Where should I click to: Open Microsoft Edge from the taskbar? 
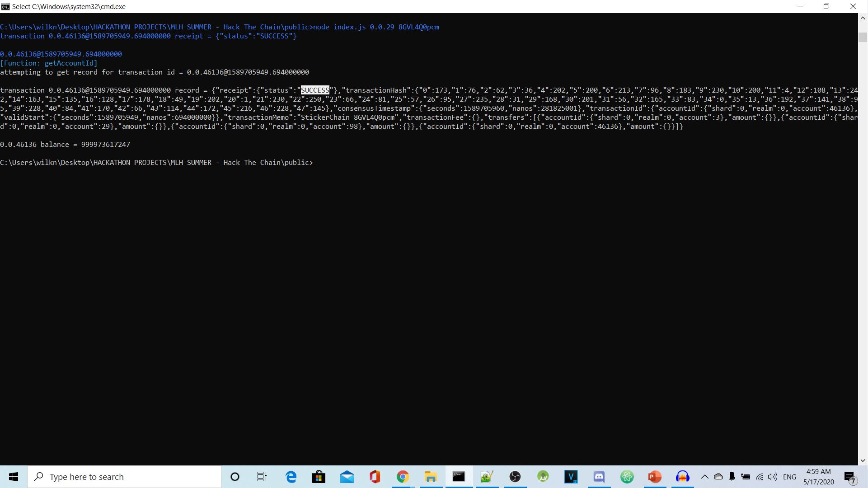tap(291, 477)
